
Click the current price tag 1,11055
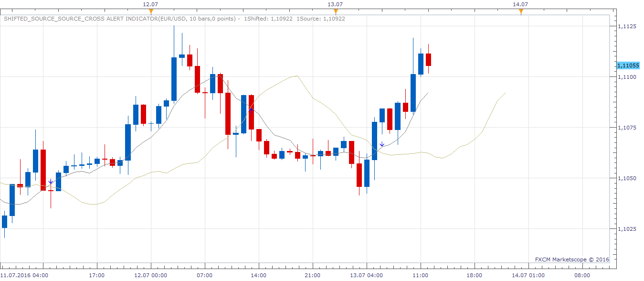pyautogui.click(x=628, y=65)
